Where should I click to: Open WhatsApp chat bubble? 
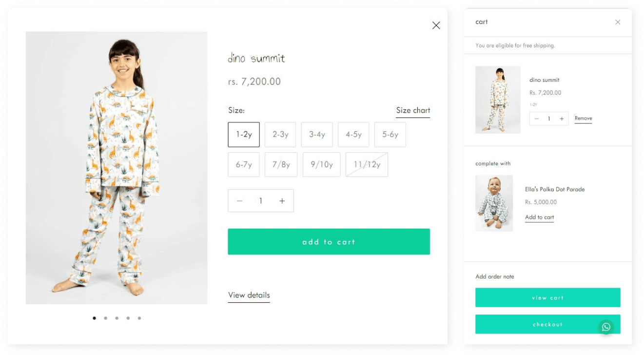pos(606,327)
